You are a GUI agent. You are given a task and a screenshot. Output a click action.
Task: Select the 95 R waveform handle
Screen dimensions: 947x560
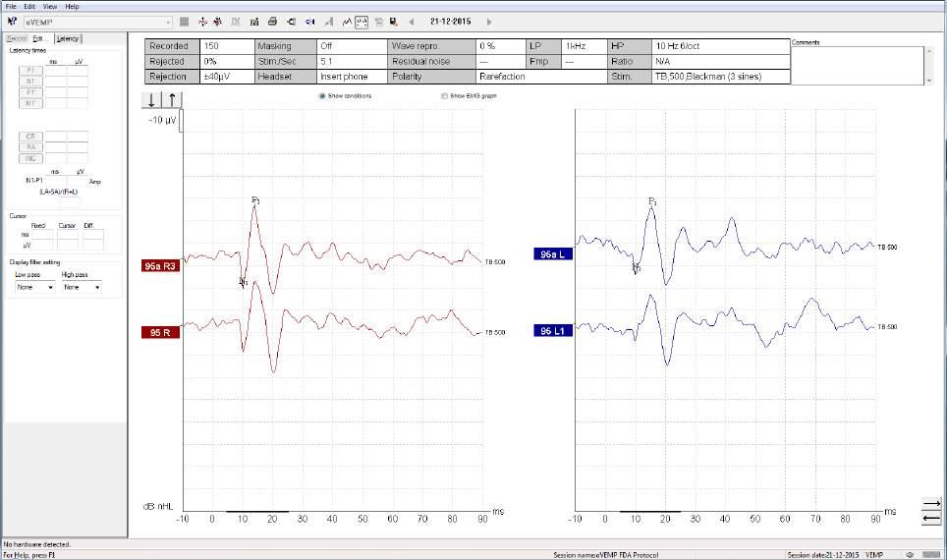tap(161, 332)
